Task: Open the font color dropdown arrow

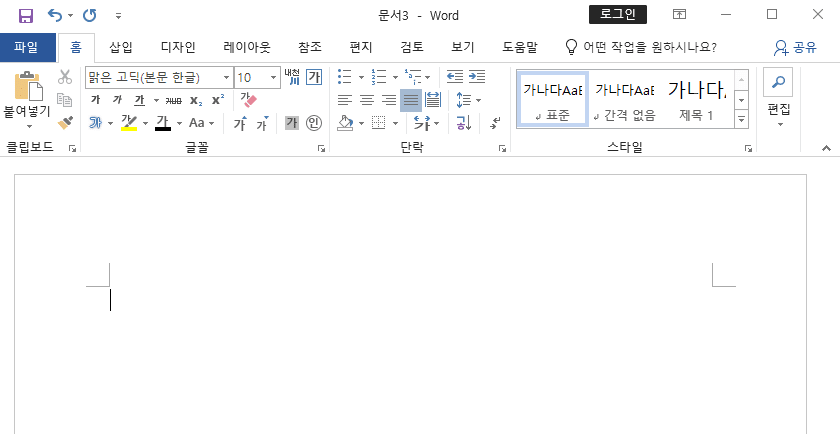Action: point(179,123)
